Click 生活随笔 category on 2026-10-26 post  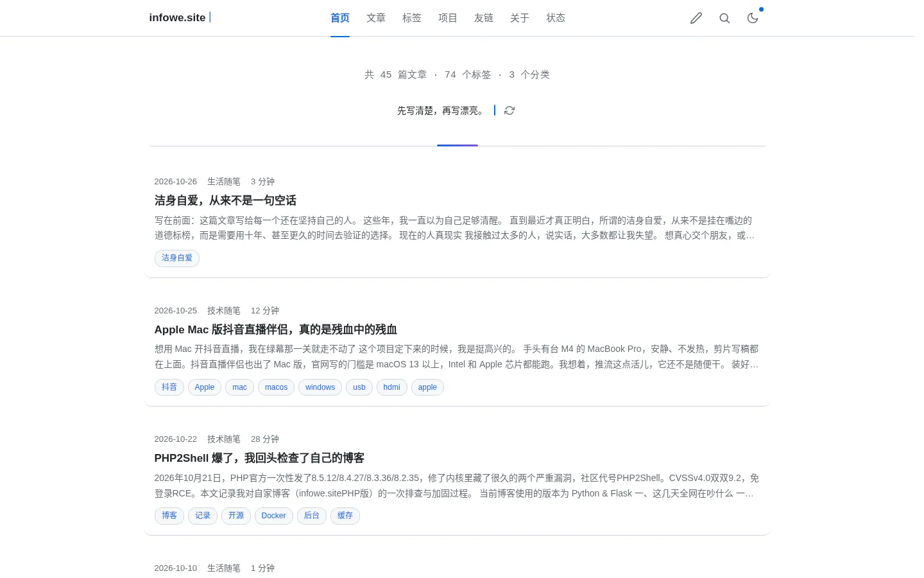coord(224,182)
